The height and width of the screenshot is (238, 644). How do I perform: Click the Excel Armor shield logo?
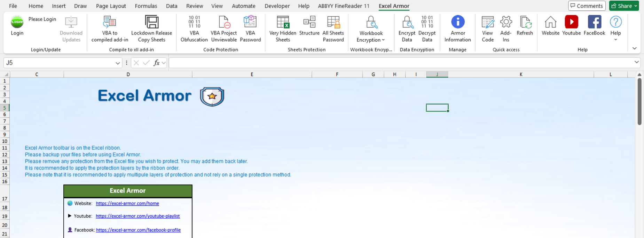(x=212, y=97)
